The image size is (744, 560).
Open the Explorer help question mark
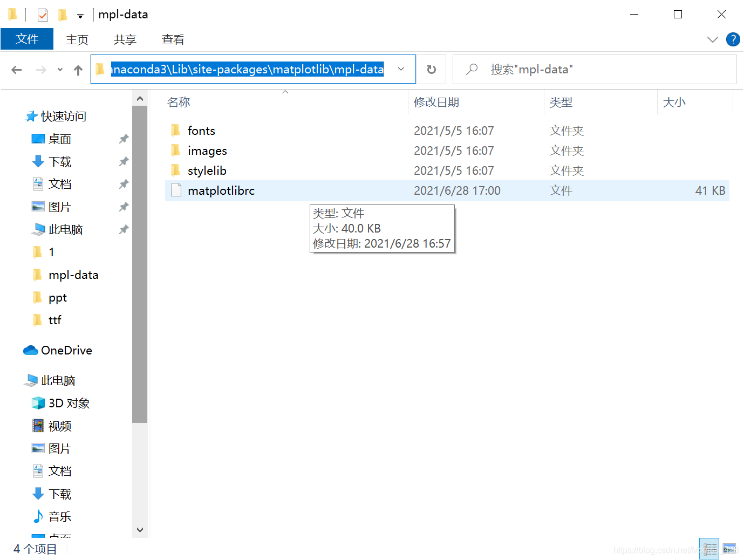pyautogui.click(x=733, y=39)
